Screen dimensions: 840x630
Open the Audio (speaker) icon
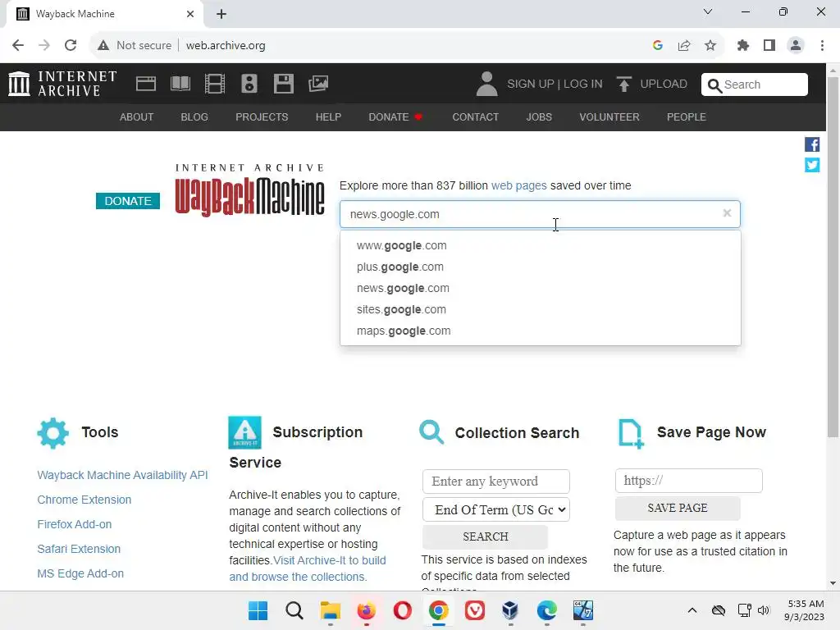click(x=249, y=84)
